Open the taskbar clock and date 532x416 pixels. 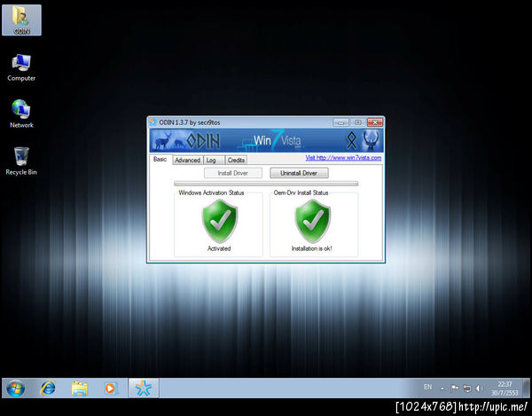tap(505, 389)
